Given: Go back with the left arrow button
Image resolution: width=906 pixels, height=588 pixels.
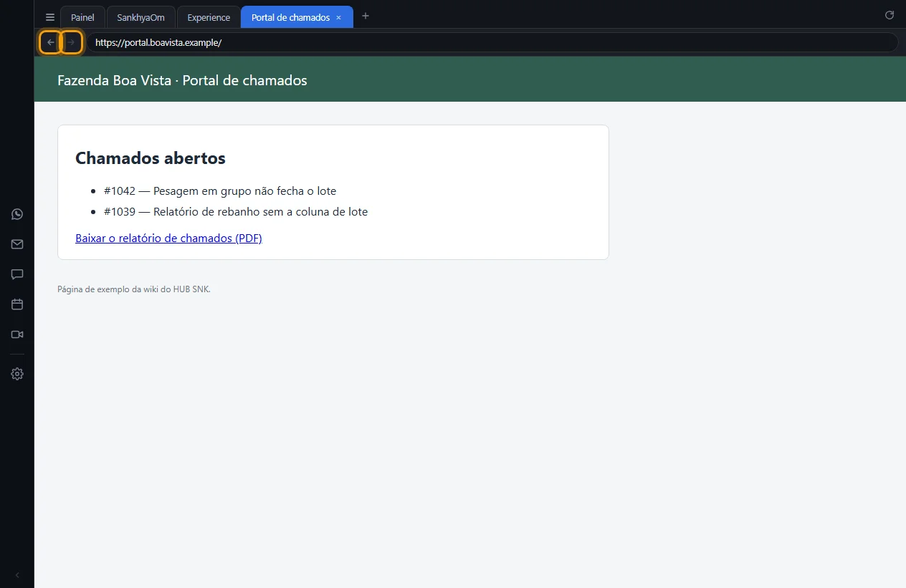Looking at the screenshot, I should [50, 42].
